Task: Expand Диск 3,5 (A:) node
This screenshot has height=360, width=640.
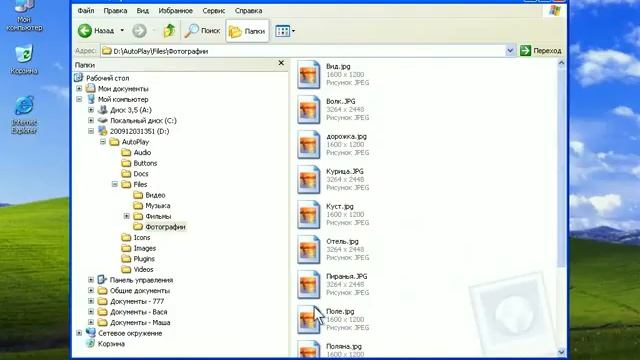Action: point(91,110)
